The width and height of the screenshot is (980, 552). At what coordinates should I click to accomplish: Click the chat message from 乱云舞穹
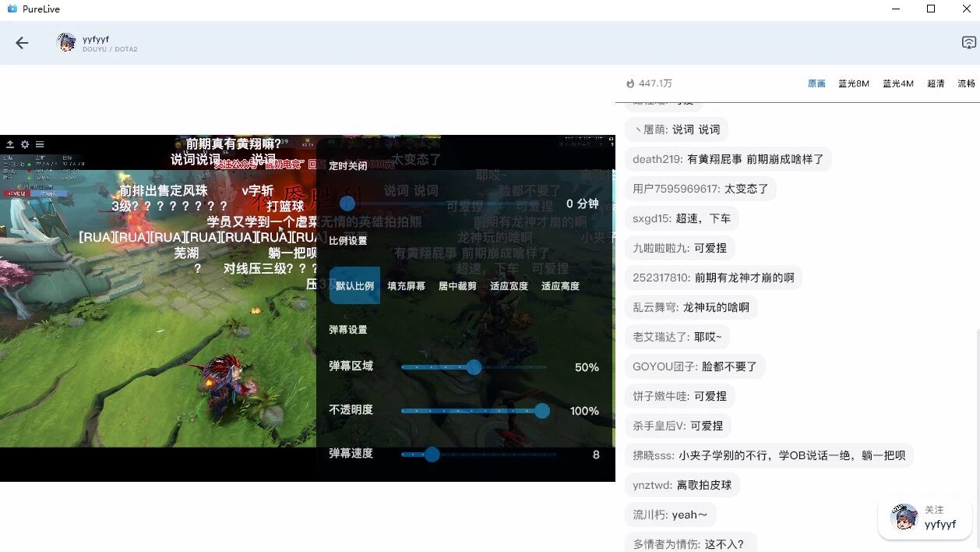pos(691,307)
